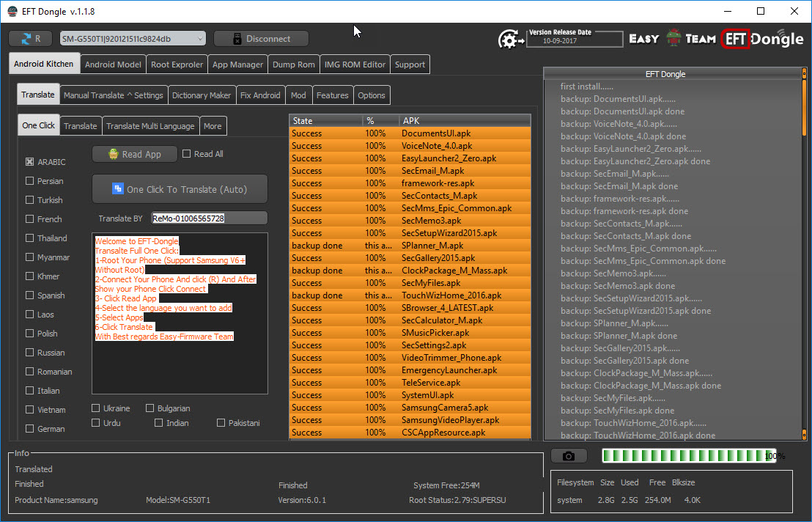This screenshot has width=812, height=522.
Task: Click the USB icon on Disconnect button
Action: (x=237, y=38)
